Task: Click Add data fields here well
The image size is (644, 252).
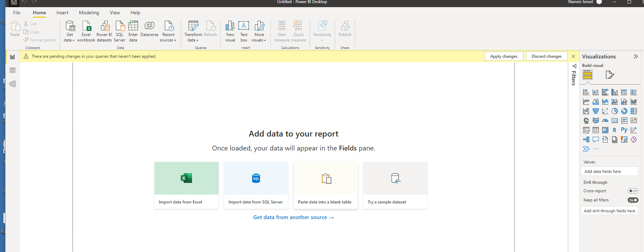Action: click(x=610, y=172)
